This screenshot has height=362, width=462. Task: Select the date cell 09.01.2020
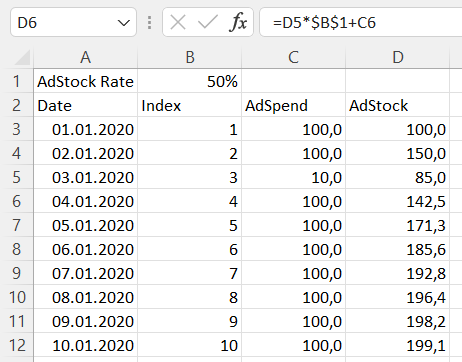[x=86, y=321]
